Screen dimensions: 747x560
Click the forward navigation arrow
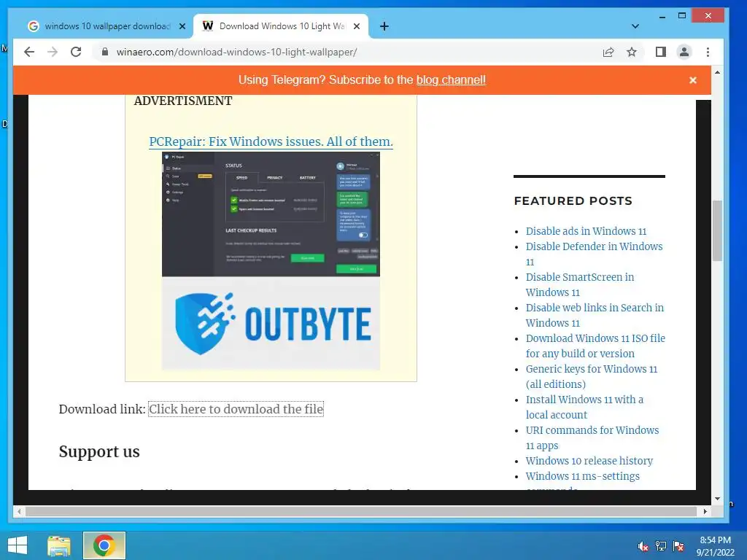[53, 52]
